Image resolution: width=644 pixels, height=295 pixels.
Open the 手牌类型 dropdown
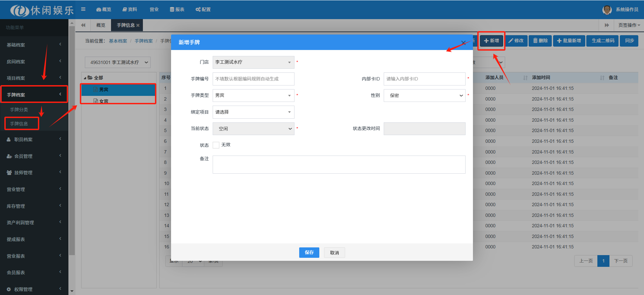[253, 96]
